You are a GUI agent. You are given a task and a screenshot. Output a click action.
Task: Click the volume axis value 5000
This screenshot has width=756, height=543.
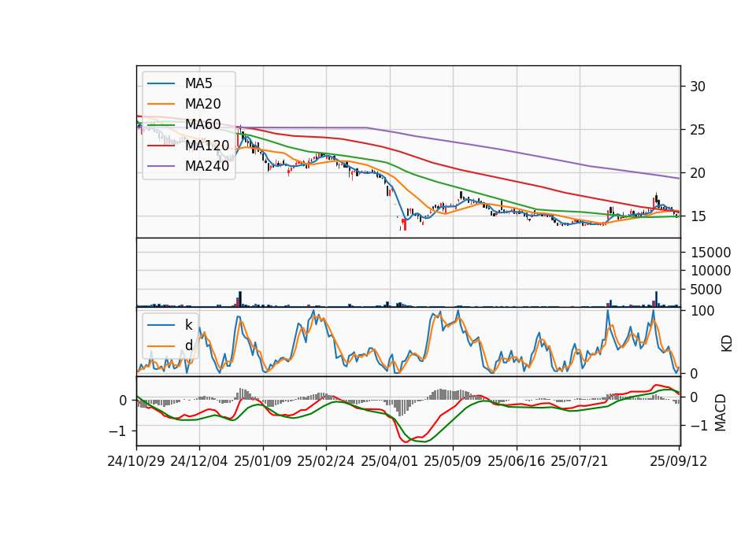[706, 290]
